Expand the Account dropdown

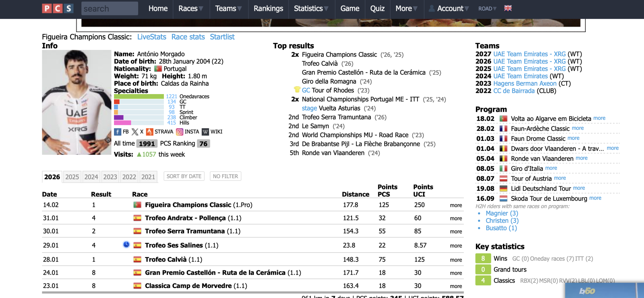click(451, 9)
